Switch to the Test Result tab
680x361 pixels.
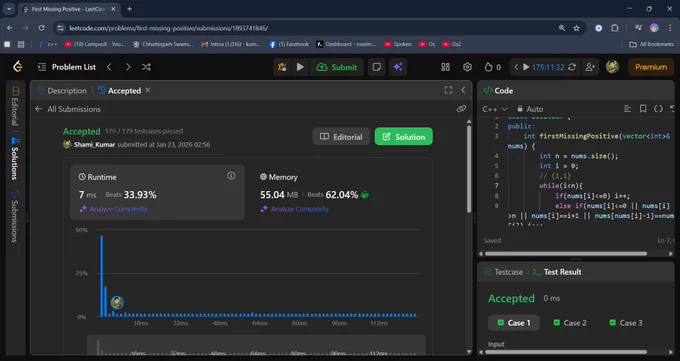(557, 272)
